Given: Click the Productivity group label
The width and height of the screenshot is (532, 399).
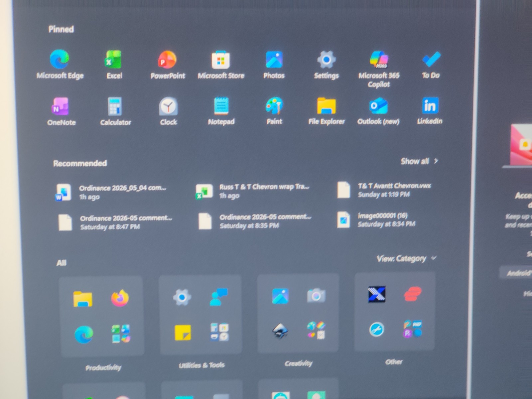Looking at the screenshot, I should pos(103,367).
